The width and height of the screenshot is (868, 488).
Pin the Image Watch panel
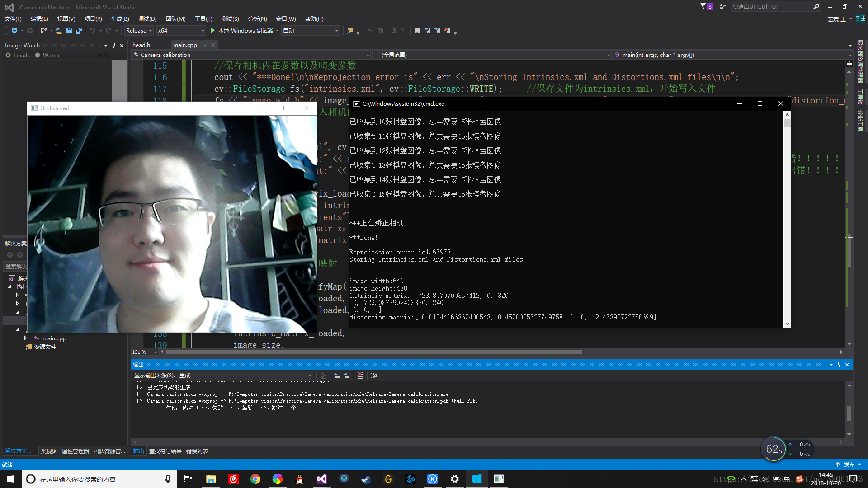[113, 45]
